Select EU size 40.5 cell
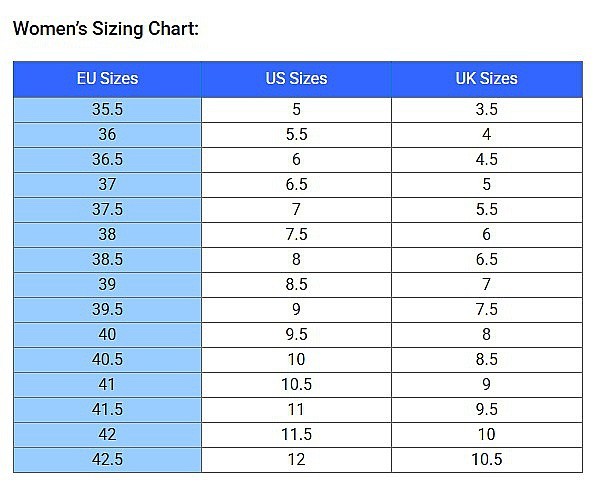This screenshot has height=487, width=599. coord(107,360)
